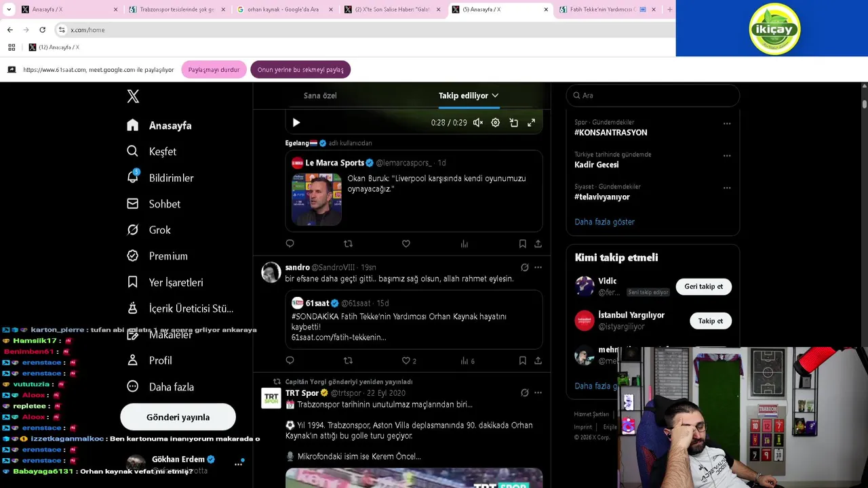868x488 pixels.
Task: Click Daha fazla göster under trends
Action: pos(604,222)
